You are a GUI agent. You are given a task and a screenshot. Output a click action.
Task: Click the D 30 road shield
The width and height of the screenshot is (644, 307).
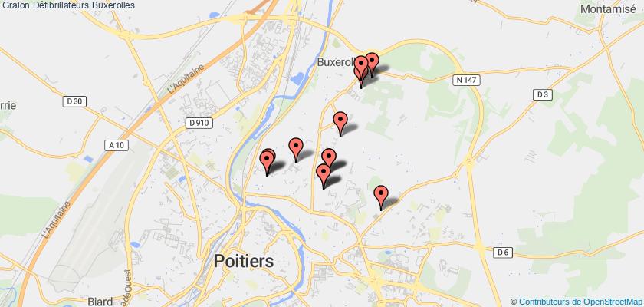[74, 101]
